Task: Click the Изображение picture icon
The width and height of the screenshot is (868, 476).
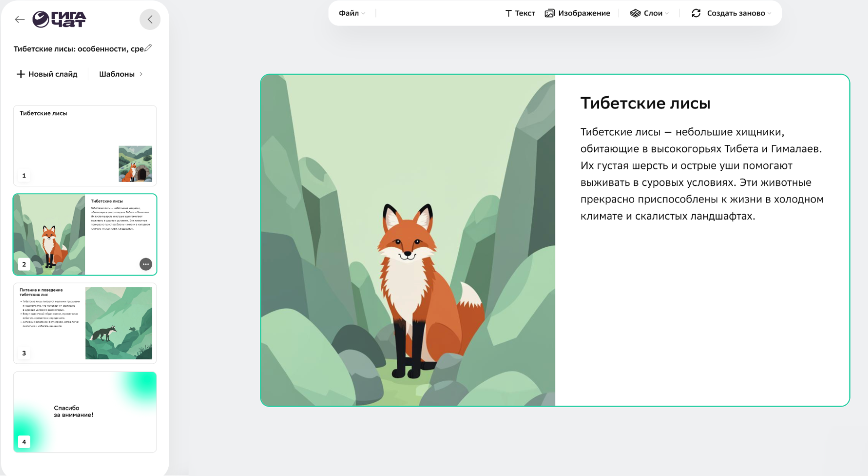Action: [549, 13]
